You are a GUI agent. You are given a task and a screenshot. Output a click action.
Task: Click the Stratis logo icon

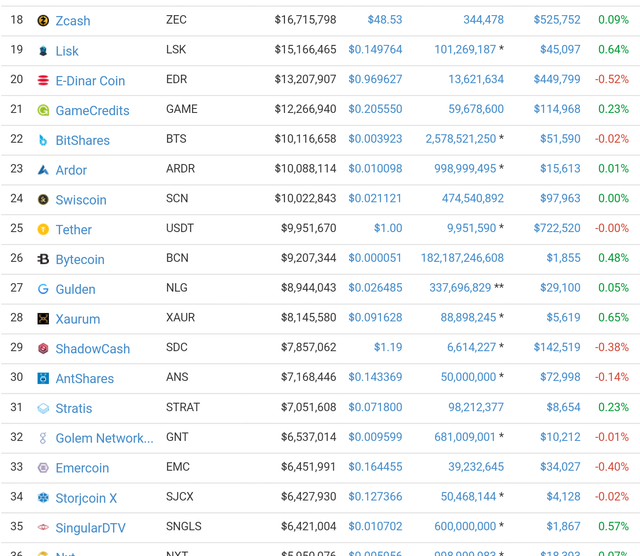point(43,408)
